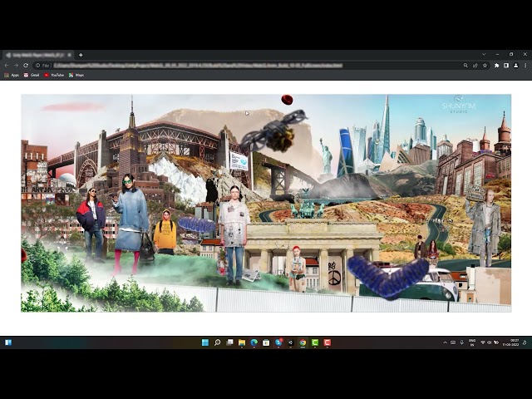Expand the system tray hidden icons chevron
The height and width of the screenshot is (399, 532).
446,342
